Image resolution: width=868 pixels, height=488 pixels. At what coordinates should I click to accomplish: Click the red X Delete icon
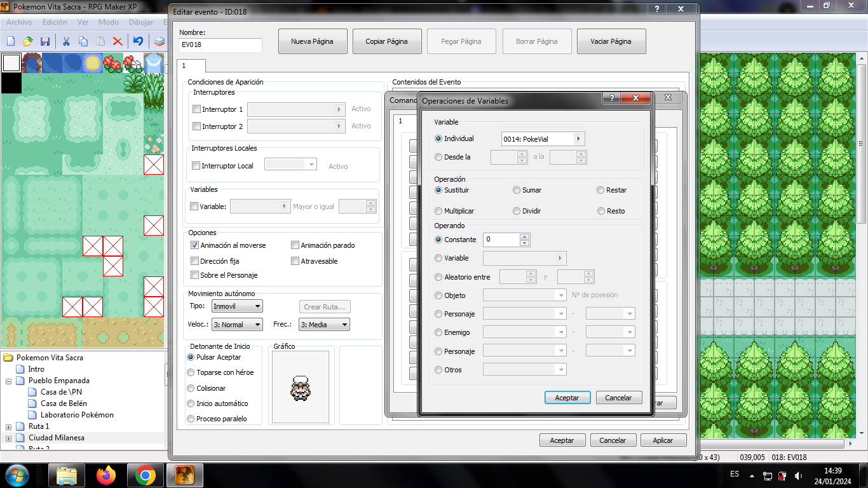118,41
